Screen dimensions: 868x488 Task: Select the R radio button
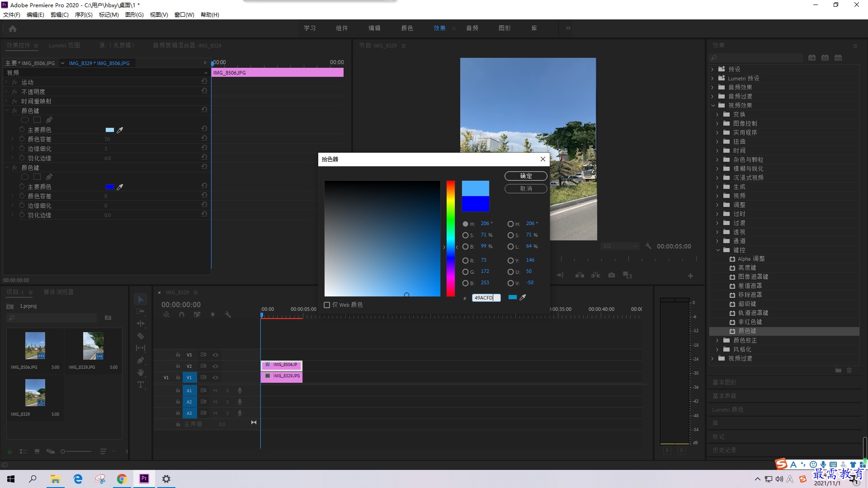pos(465,261)
